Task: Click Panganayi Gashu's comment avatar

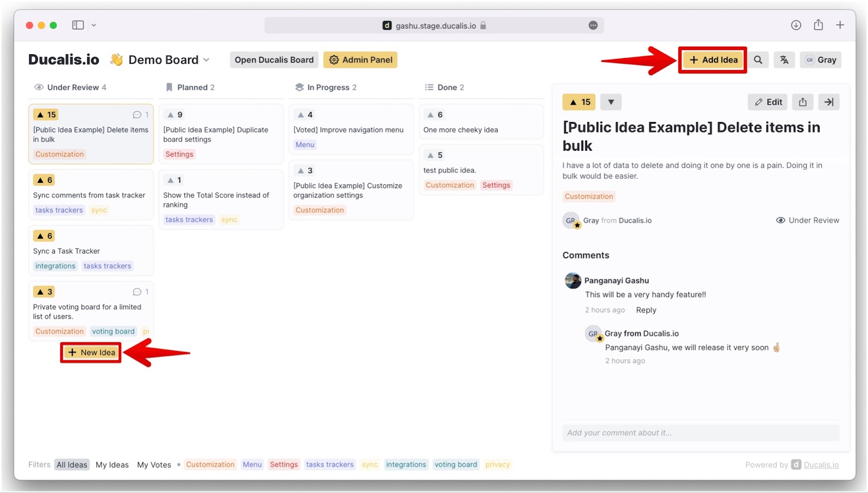Action: pos(573,280)
